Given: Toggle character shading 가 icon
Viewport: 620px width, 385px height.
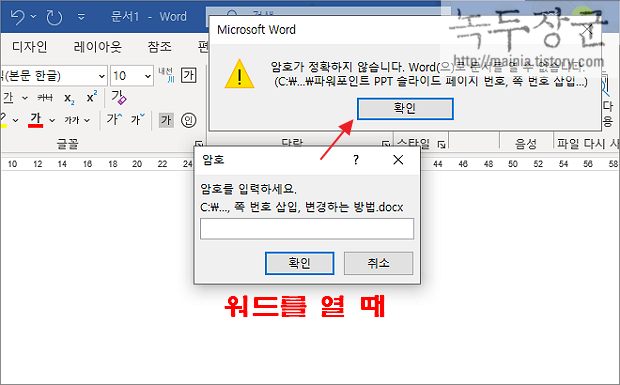Looking at the screenshot, I should (166, 120).
